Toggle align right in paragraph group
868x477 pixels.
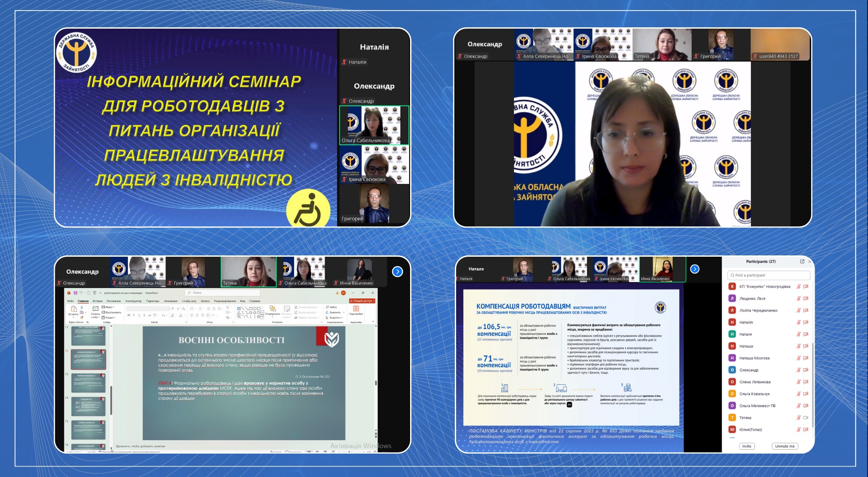(202, 315)
